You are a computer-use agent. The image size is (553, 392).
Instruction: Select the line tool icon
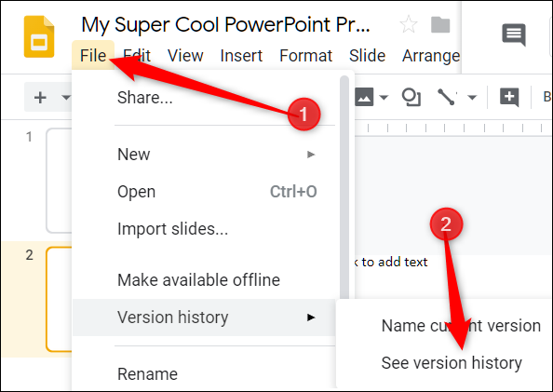point(447,97)
